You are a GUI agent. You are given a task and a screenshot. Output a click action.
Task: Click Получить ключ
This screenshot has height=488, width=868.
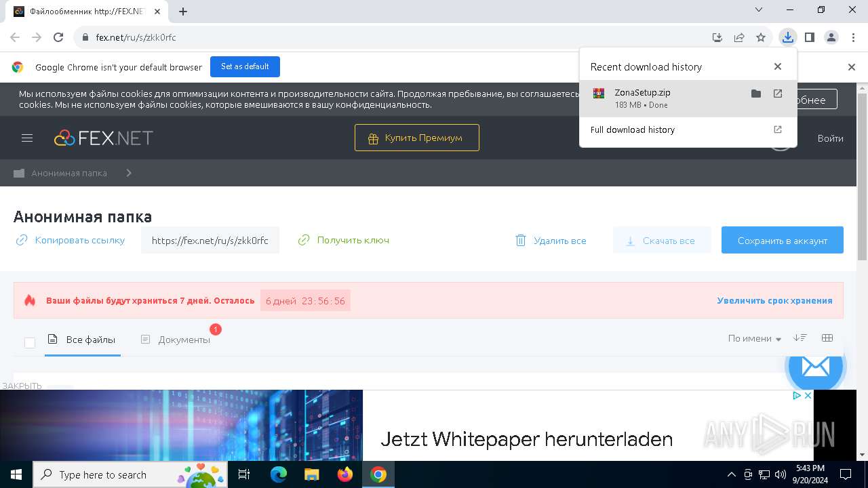[344, 240]
